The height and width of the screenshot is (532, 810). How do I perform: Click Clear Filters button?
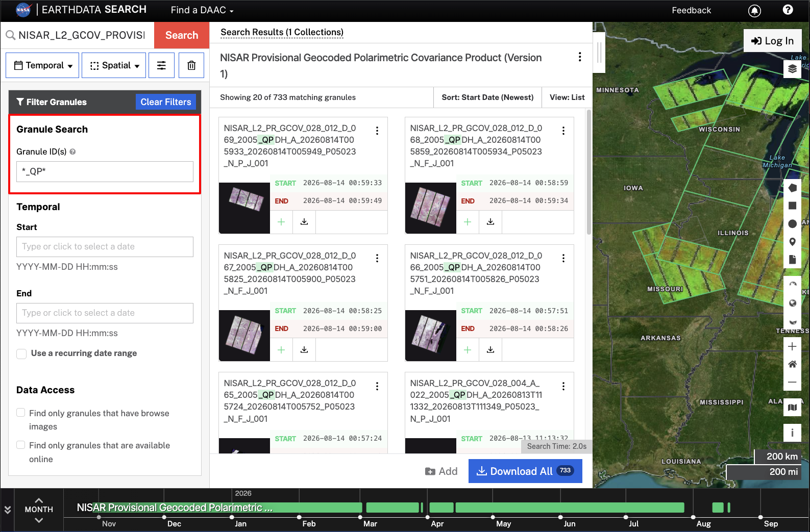point(166,102)
